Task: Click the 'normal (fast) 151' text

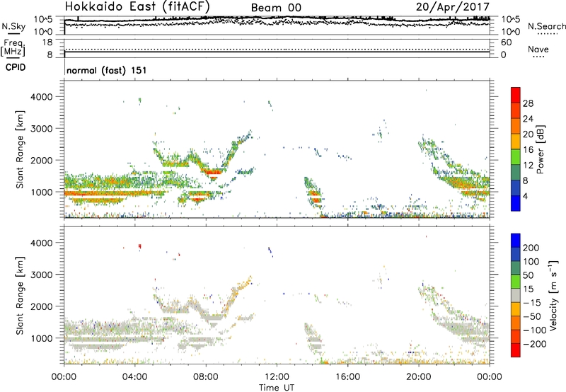Action: click(107, 70)
